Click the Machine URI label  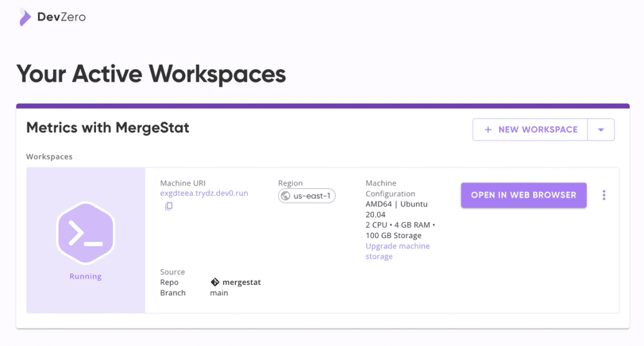click(x=183, y=183)
